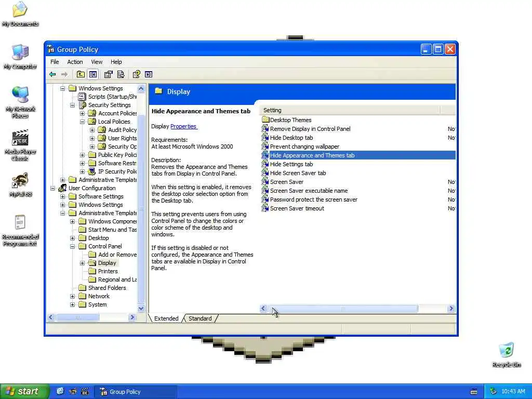This screenshot has width=532, height=399.
Task: Open the Help menu
Action: point(116,62)
